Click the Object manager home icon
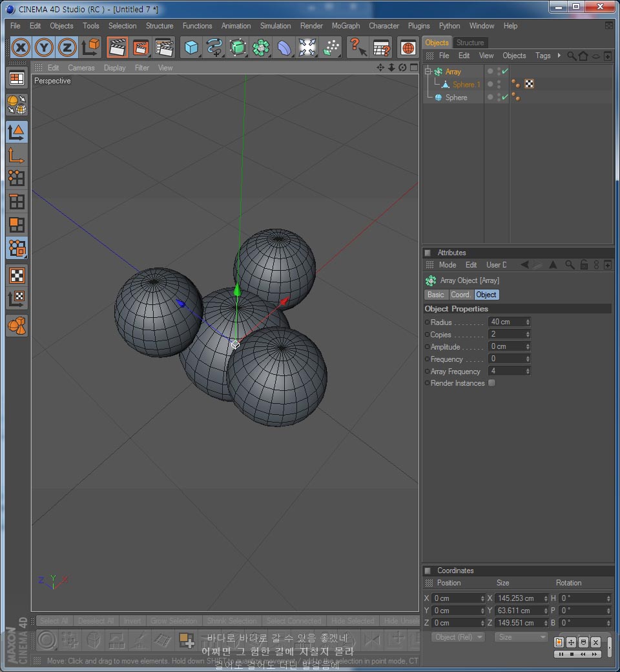This screenshot has height=672, width=620. coord(583,56)
